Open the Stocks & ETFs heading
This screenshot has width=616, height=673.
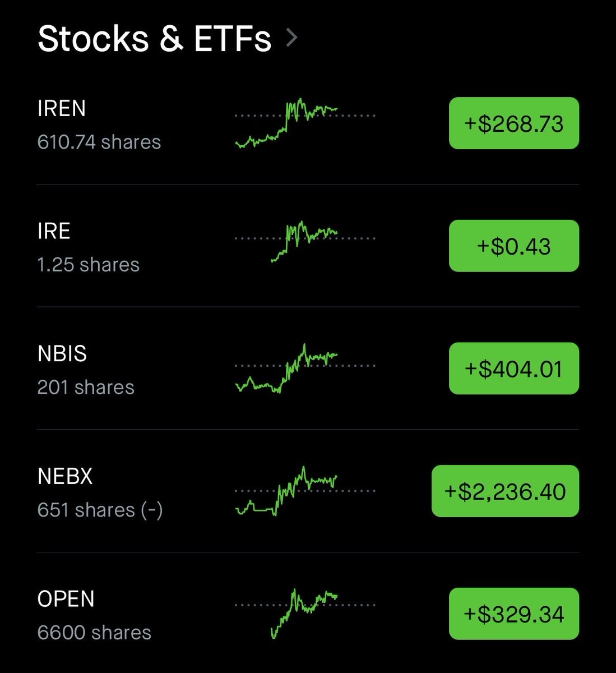(155, 39)
